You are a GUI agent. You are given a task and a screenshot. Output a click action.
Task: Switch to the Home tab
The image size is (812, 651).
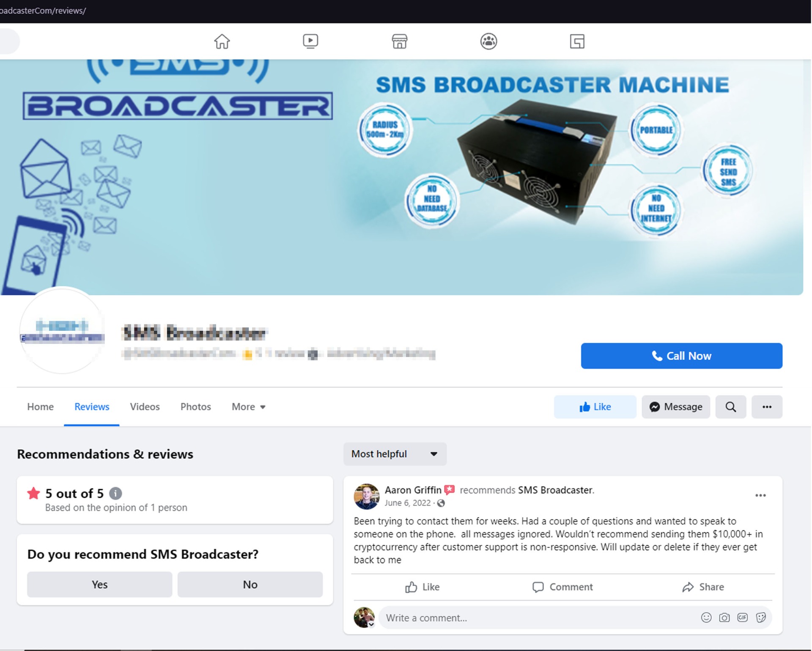(40, 407)
